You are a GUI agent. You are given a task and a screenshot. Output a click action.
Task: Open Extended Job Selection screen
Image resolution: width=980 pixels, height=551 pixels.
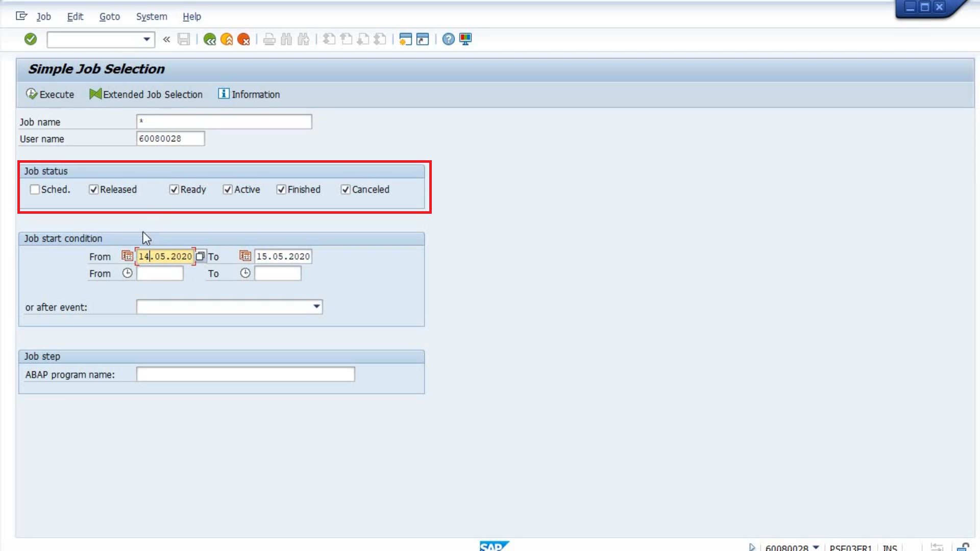(x=145, y=94)
